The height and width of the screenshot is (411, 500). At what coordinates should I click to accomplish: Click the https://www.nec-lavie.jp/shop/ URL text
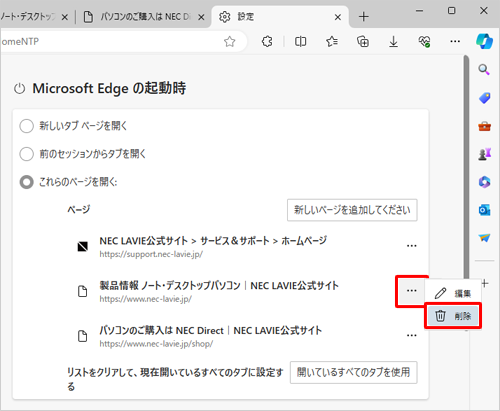(156, 344)
